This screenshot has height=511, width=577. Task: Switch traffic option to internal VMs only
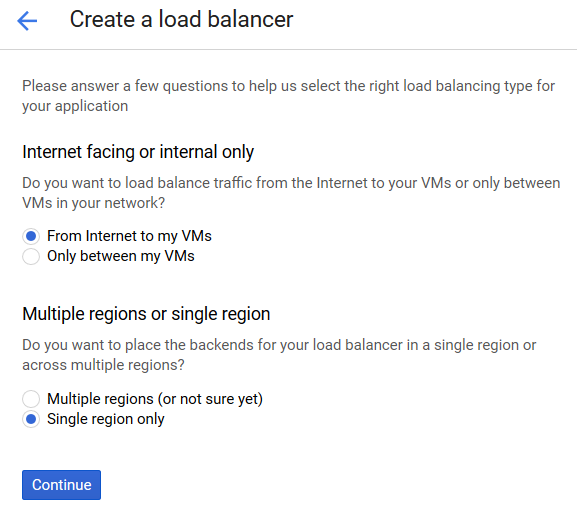coord(31,256)
